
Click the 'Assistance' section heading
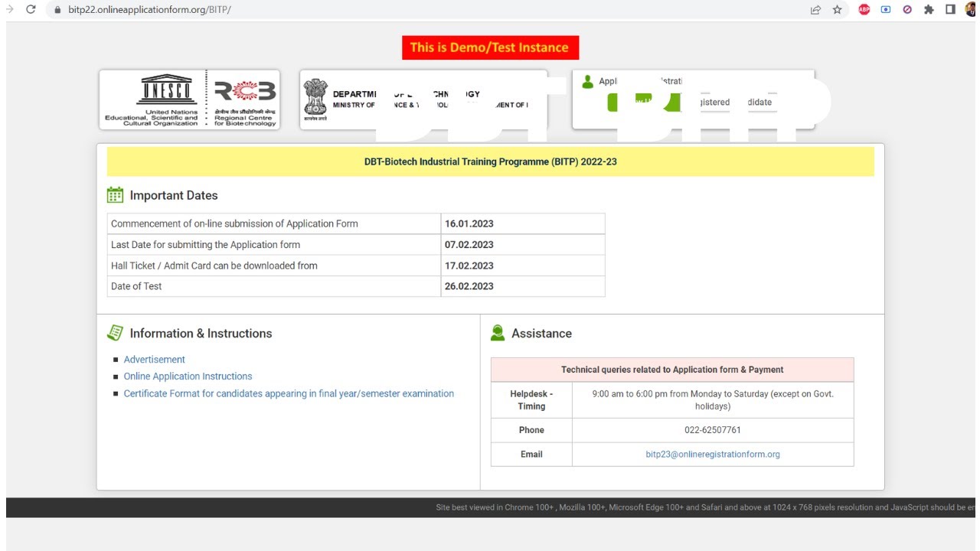coord(541,334)
